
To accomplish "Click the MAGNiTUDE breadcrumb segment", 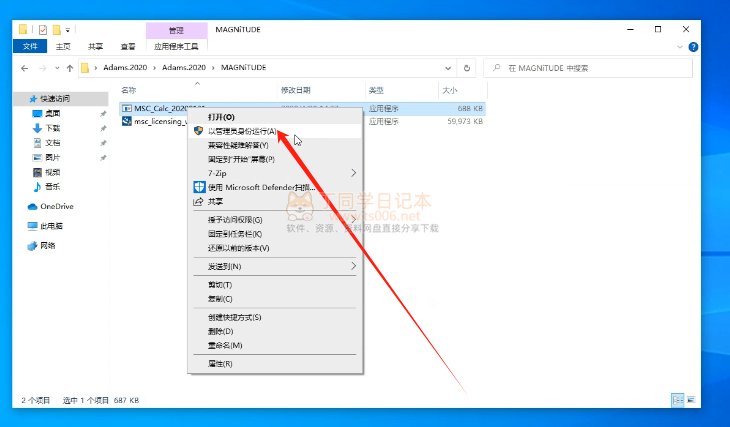I will [x=243, y=68].
